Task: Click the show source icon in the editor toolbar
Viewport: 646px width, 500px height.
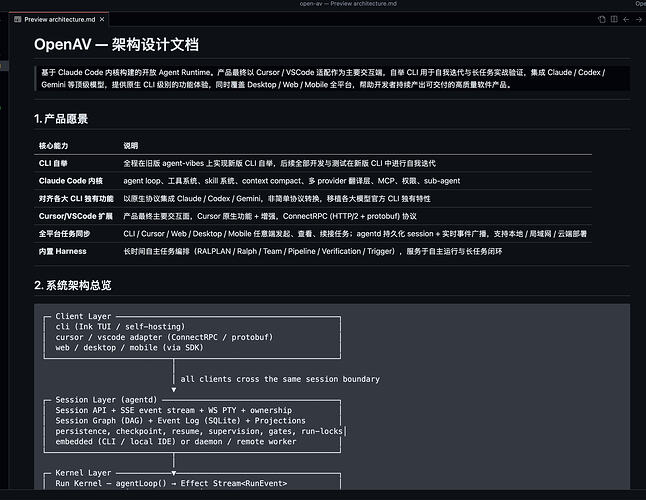Action: coord(602,19)
